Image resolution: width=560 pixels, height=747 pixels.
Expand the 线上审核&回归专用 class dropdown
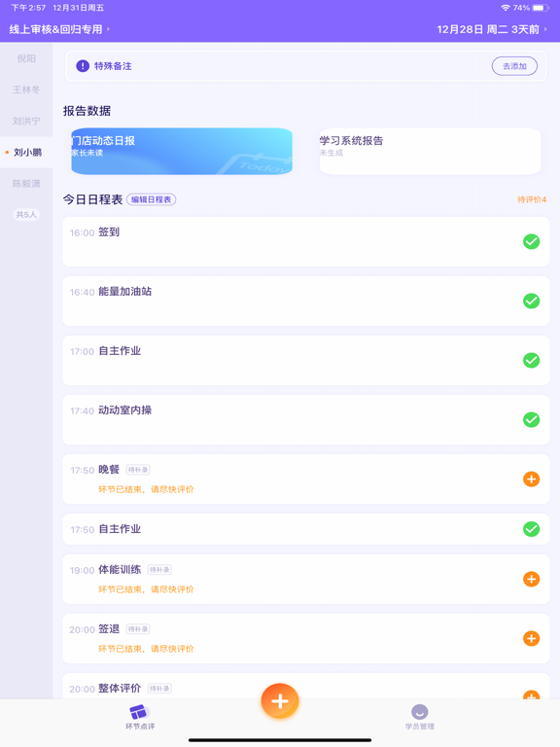coord(59,29)
